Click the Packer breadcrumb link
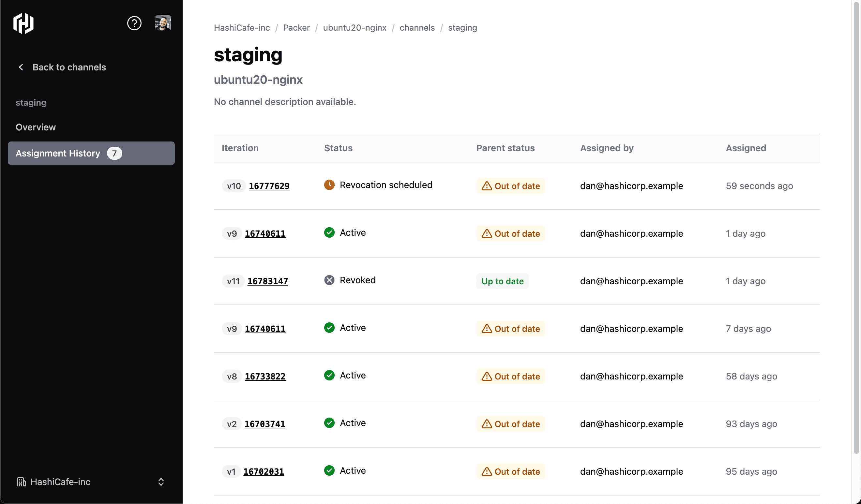Image resolution: width=861 pixels, height=504 pixels. pyautogui.click(x=296, y=28)
